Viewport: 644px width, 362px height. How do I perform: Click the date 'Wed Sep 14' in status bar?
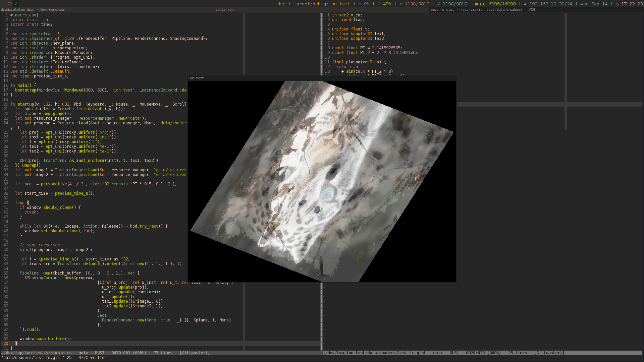(594, 4)
